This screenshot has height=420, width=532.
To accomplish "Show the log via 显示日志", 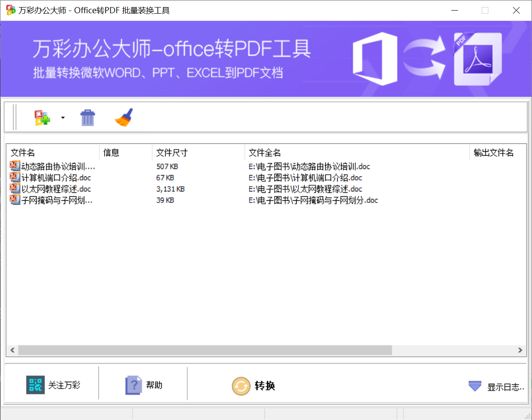I will 496,387.
